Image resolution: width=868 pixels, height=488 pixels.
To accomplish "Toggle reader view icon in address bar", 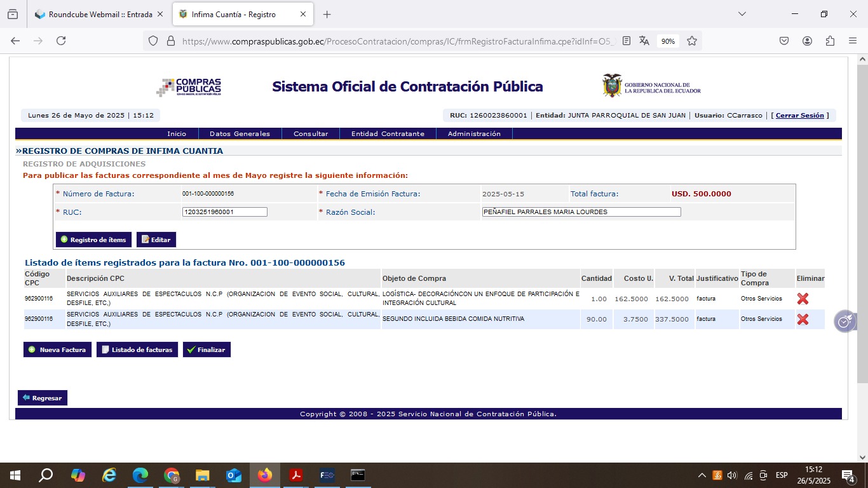I will click(627, 41).
